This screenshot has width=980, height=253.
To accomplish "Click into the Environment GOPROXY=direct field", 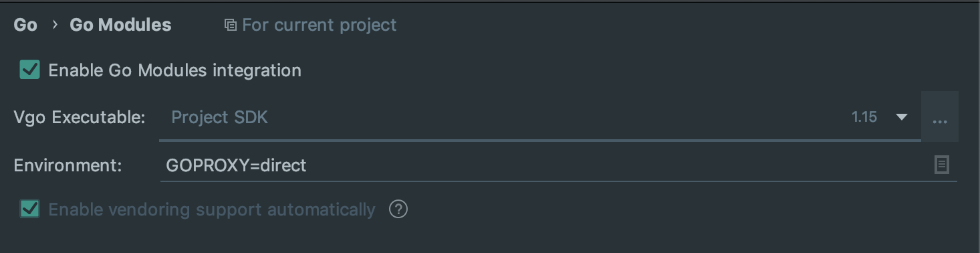I will [558, 165].
